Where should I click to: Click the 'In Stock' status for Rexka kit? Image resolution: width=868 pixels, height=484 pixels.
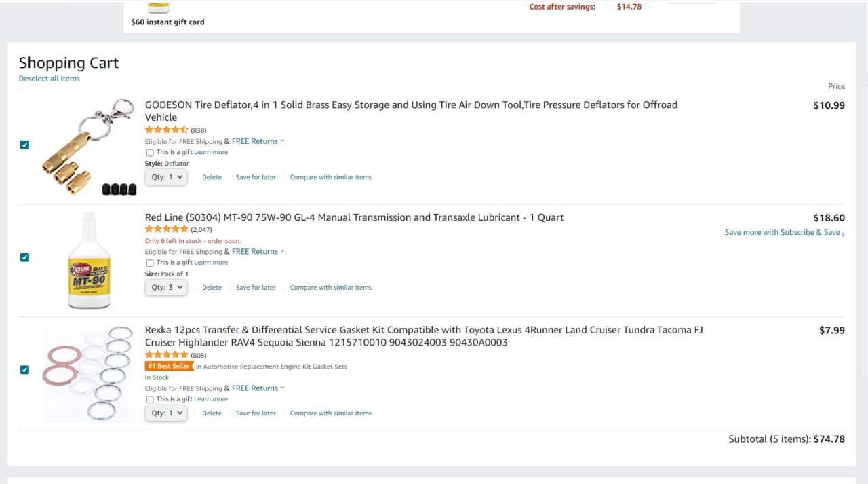click(x=157, y=377)
